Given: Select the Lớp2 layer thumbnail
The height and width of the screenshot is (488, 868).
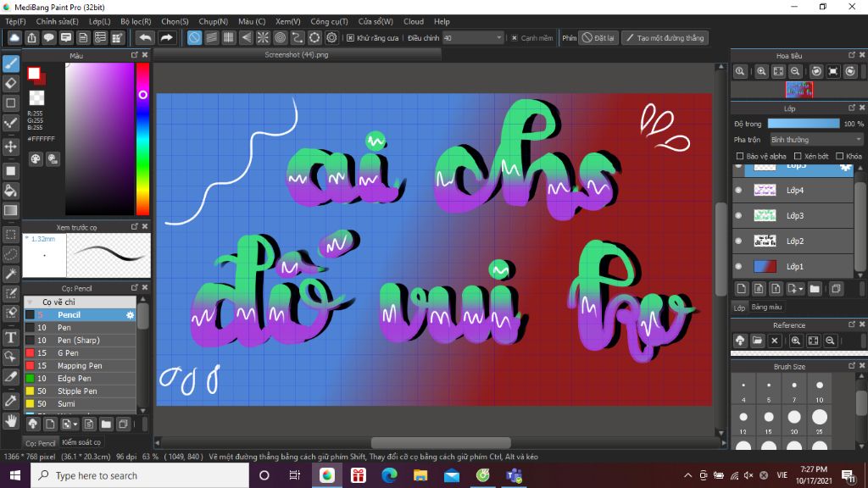Looking at the screenshot, I should (x=765, y=241).
